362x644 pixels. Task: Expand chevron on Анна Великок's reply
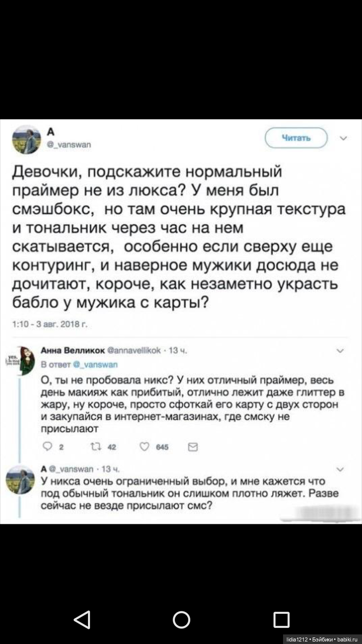tap(343, 352)
